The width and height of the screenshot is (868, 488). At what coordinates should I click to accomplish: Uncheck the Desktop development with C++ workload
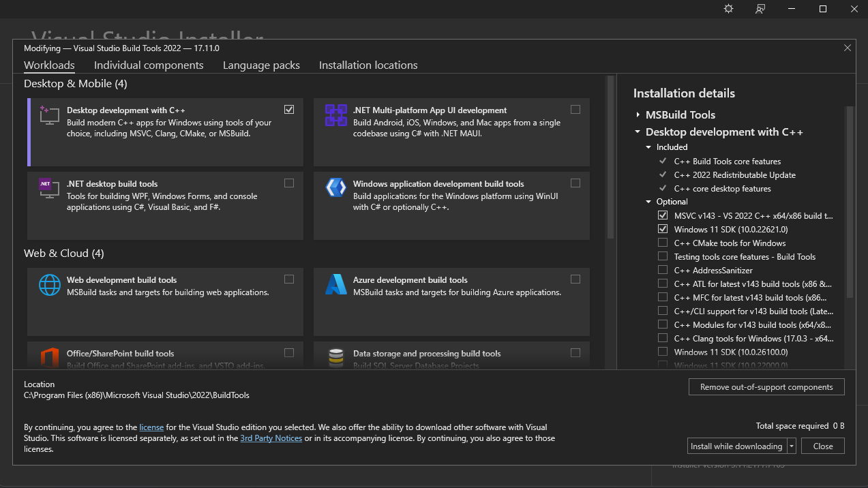(289, 109)
